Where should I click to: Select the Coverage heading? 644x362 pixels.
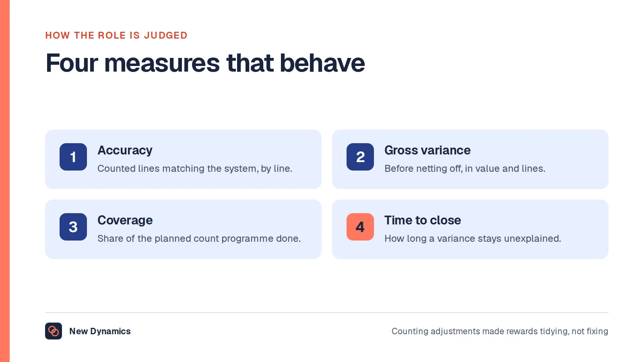(x=125, y=220)
